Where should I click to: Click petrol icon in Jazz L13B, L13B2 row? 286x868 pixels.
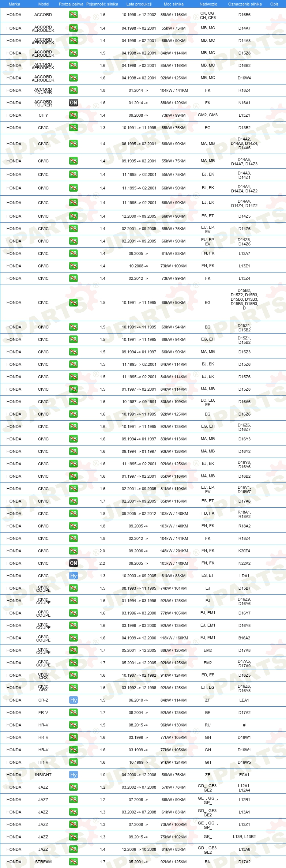pos(73,837)
